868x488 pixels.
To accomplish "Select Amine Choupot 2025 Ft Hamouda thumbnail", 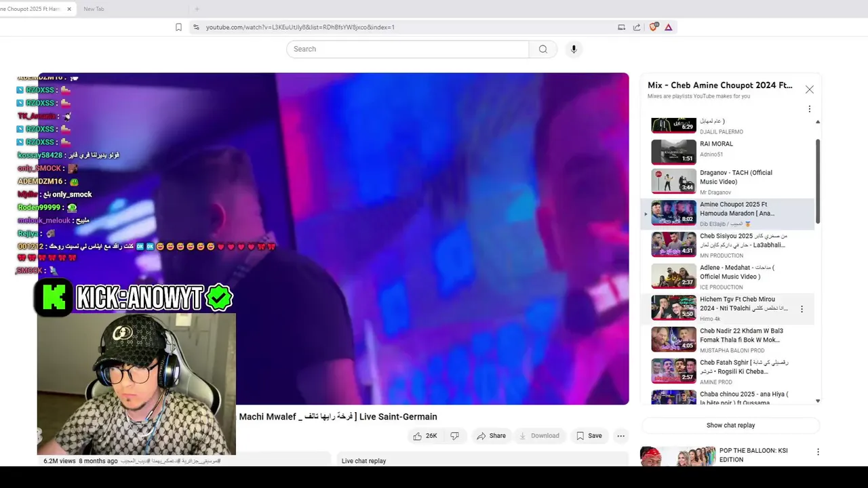I will (673, 212).
